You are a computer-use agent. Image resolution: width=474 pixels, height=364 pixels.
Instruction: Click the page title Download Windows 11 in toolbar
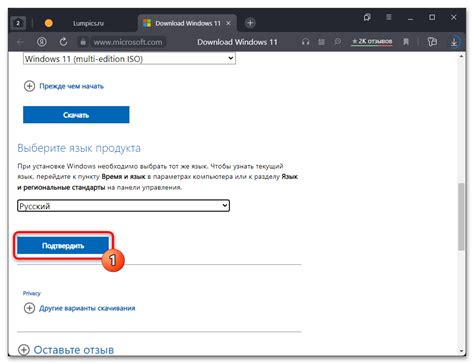coord(237,42)
